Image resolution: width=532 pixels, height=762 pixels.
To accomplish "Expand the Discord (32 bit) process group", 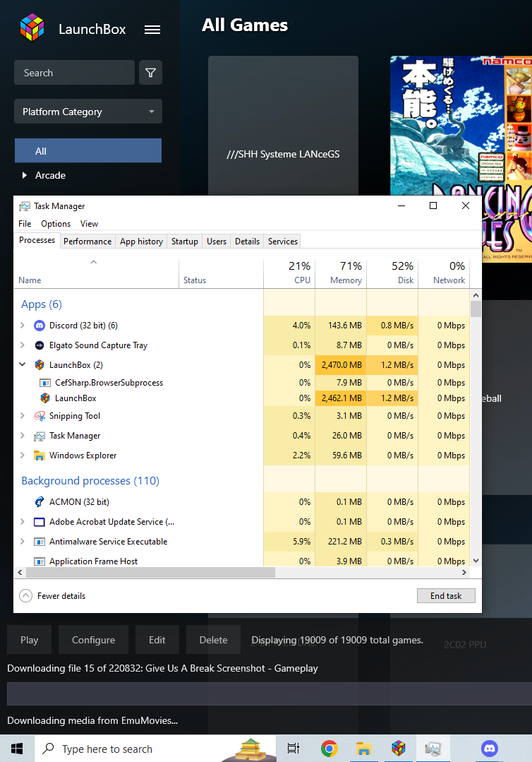I will click(23, 325).
